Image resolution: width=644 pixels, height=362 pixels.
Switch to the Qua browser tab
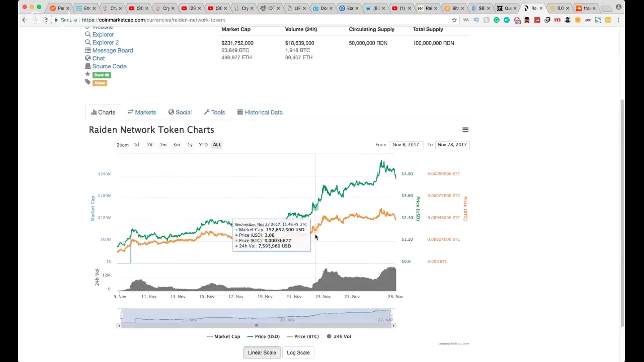(x=507, y=8)
